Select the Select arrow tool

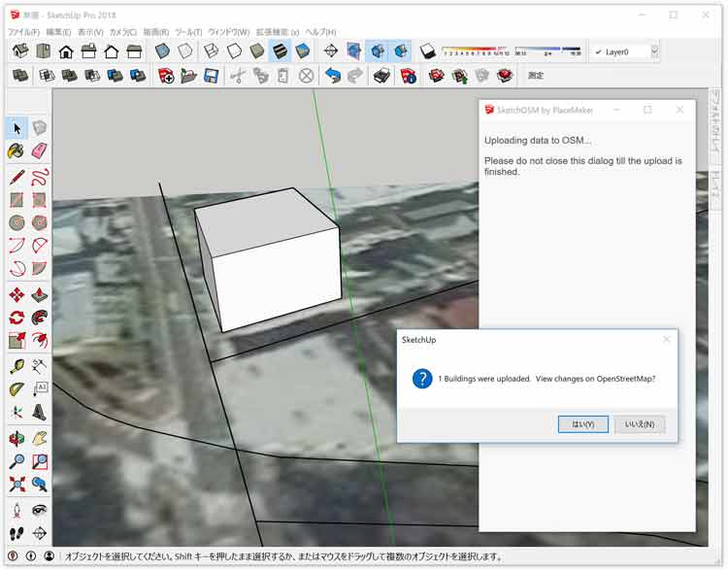pos(17,128)
